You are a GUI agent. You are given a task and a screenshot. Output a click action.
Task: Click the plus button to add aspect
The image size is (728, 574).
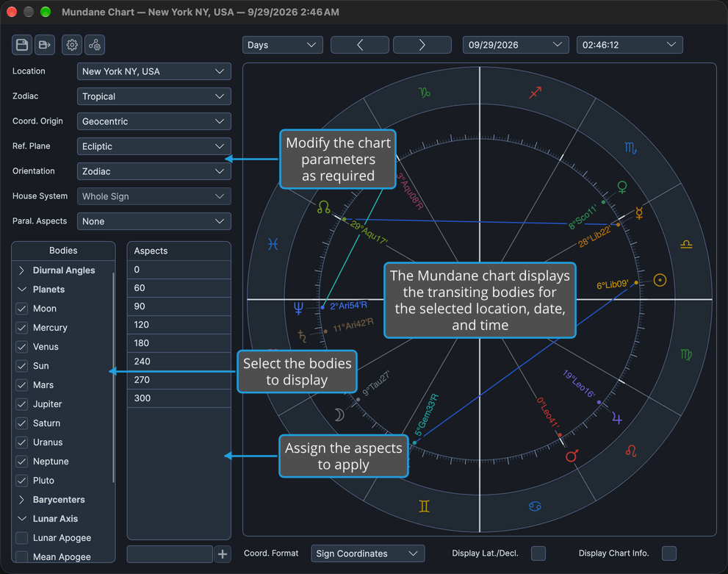[x=223, y=554]
